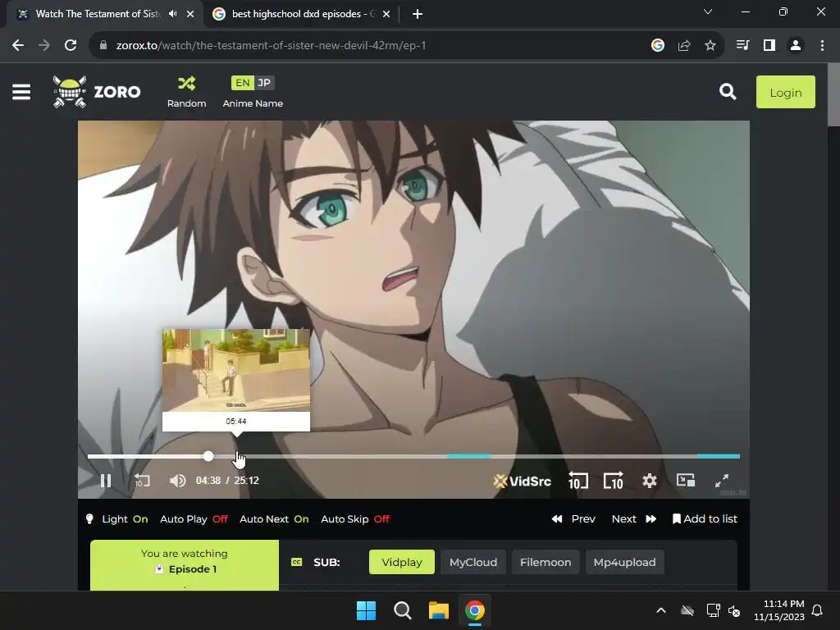Viewport: 840px width, 630px height.
Task: Click the Google icon in address bar
Action: click(x=658, y=46)
